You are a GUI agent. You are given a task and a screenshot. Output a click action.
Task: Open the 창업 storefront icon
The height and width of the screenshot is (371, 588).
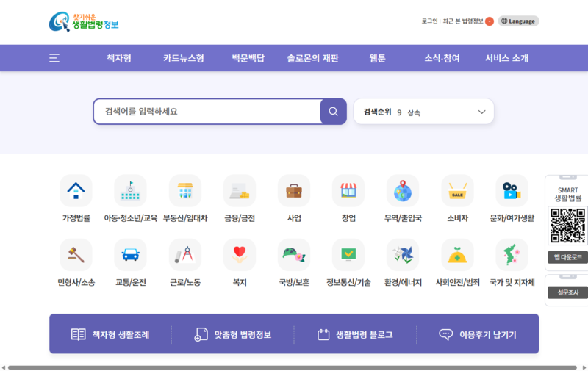tap(348, 191)
